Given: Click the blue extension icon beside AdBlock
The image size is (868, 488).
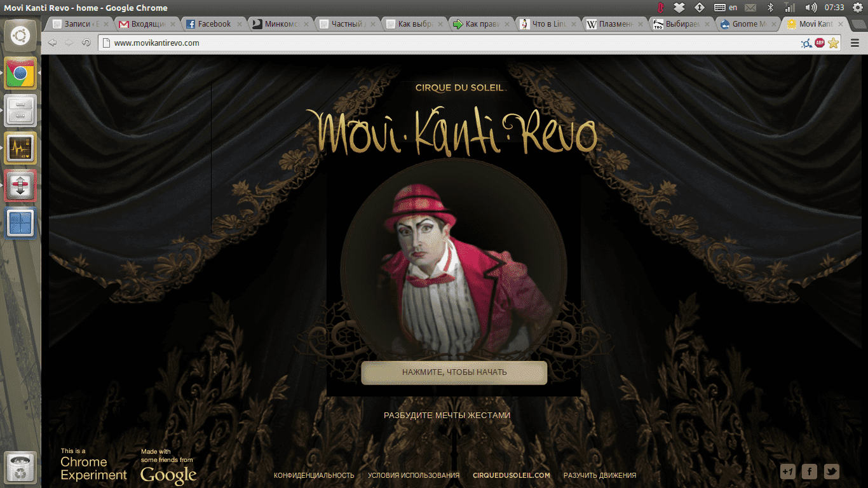Looking at the screenshot, I should 806,43.
